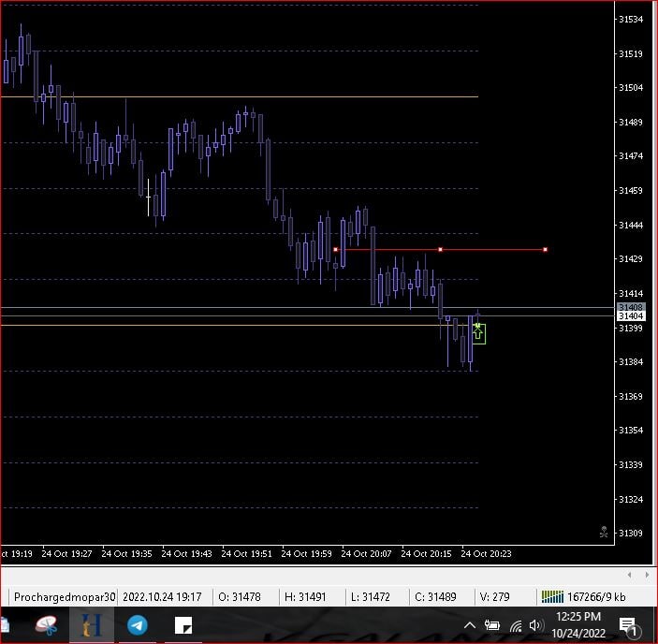The height and width of the screenshot is (644, 658).
Task: Click the green buy arrow marker on chart
Action: (x=478, y=332)
